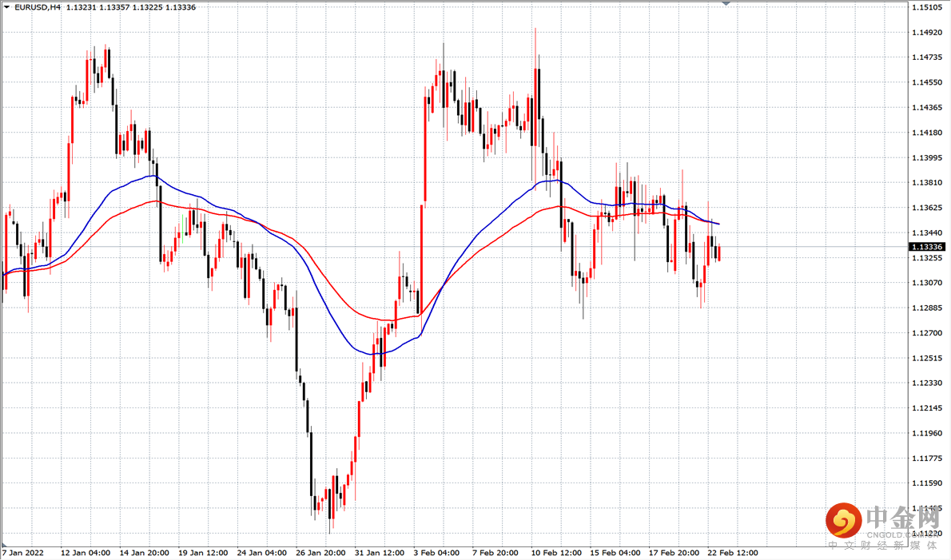Click the 22 Feb 12:00 time axis label
This screenshot has height=560, width=951.
734,553
